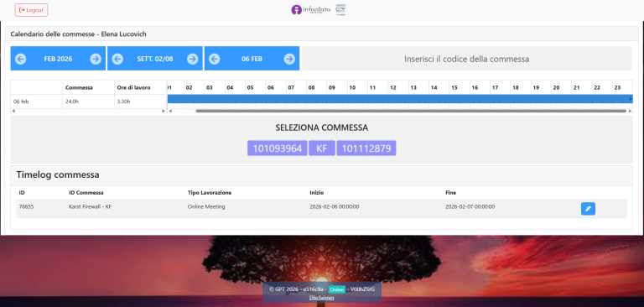
Task: Go to next week arrow beside SETT. 02/08
Action: 193,60
